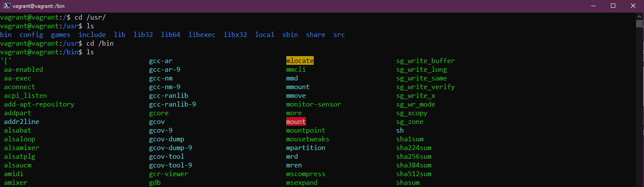Screen dimensions: 644x187
Task: Click the yellow-highlighted mlocate entry
Action: pos(300,61)
